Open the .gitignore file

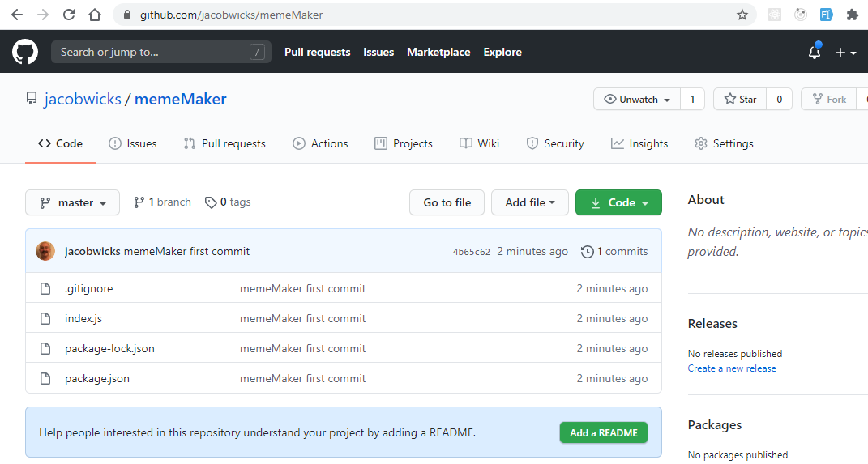tap(88, 289)
